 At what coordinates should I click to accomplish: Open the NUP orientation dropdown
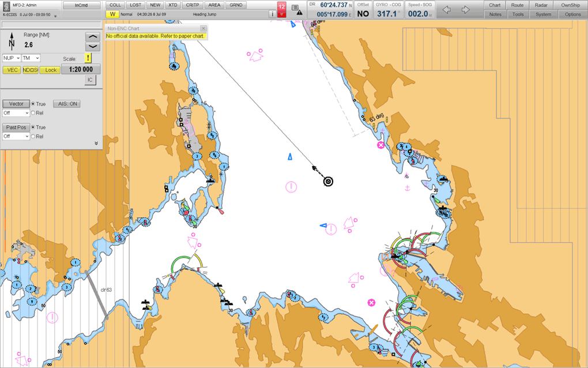[11, 58]
